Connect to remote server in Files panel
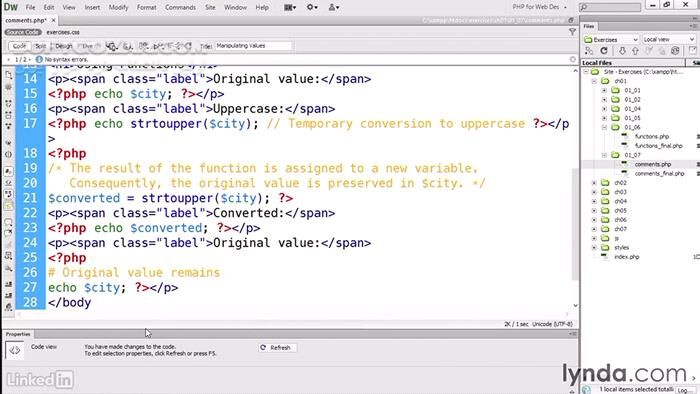The width and height of the screenshot is (700, 394). [589, 51]
